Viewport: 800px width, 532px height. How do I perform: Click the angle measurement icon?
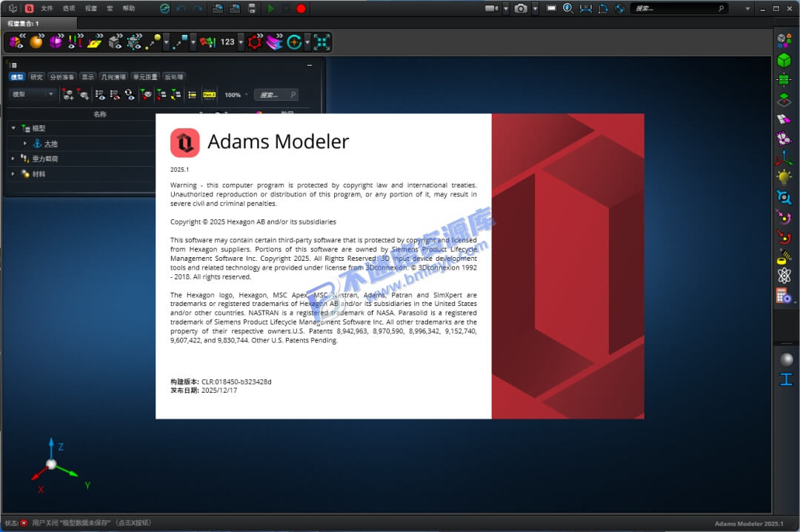[x=602, y=8]
